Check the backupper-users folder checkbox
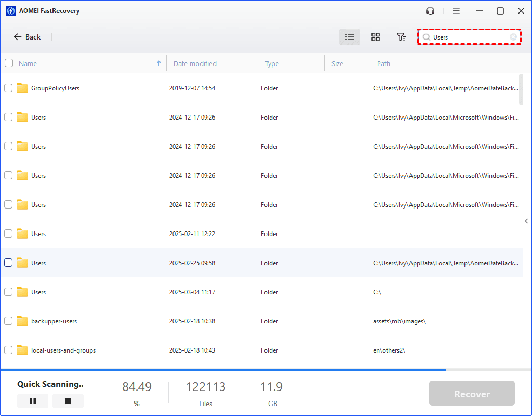Screen dimensions: 532x416 click(x=8, y=321)
